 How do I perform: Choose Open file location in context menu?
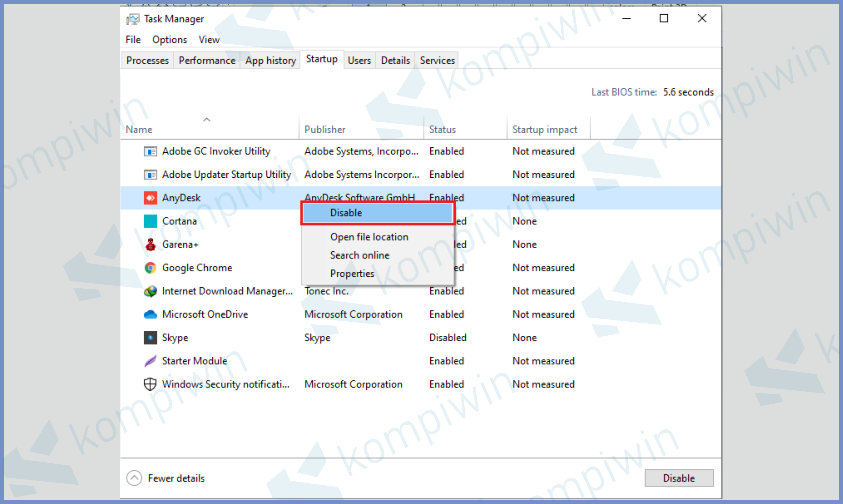378,237
